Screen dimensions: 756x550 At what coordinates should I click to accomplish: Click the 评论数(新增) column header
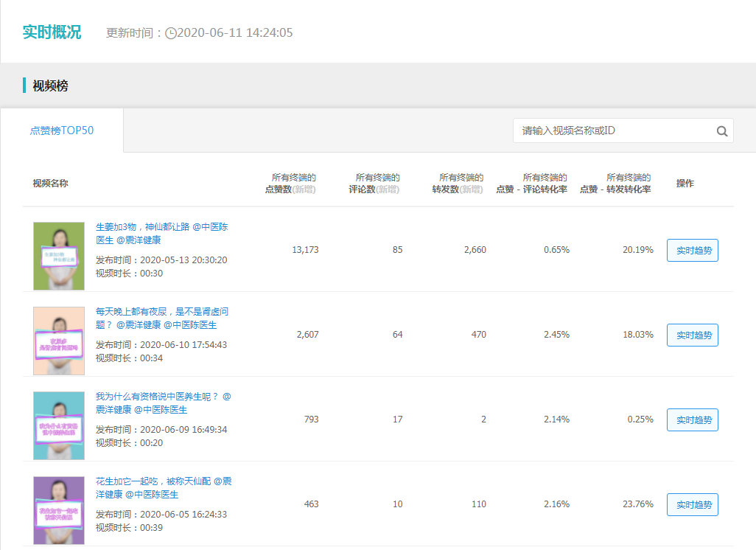374,184
